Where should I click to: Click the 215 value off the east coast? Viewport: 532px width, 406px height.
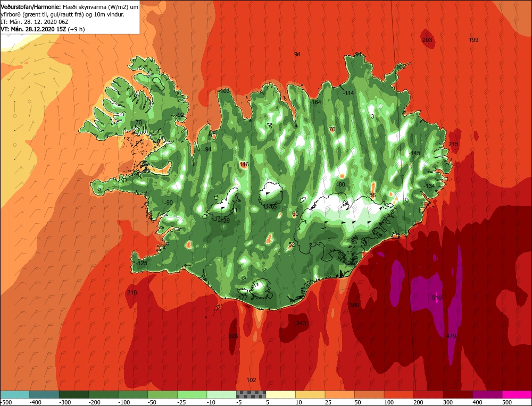click(453, 143)
